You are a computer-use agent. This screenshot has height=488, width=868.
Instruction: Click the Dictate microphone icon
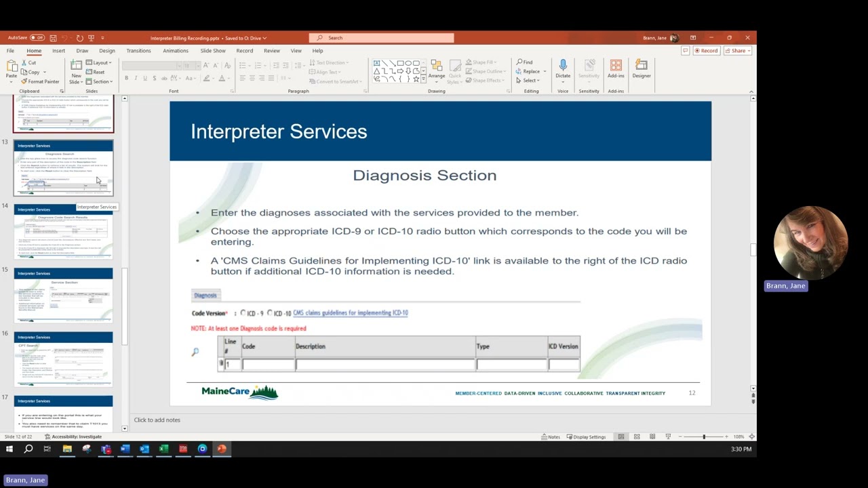(x=563, y=66)
